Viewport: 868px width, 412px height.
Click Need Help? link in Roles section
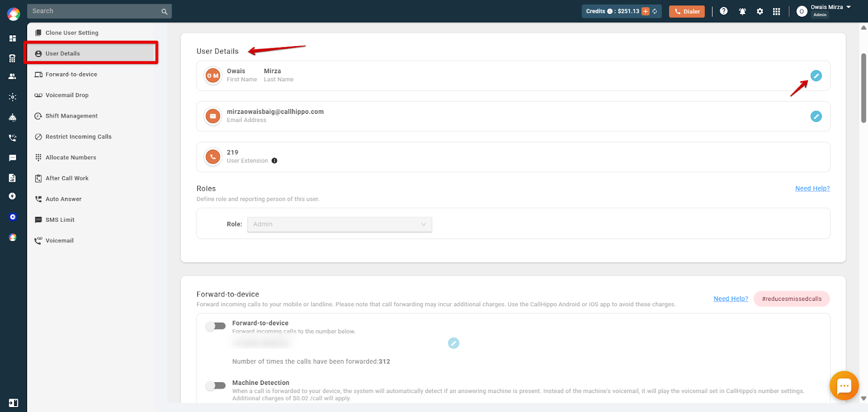pos(812,189)
